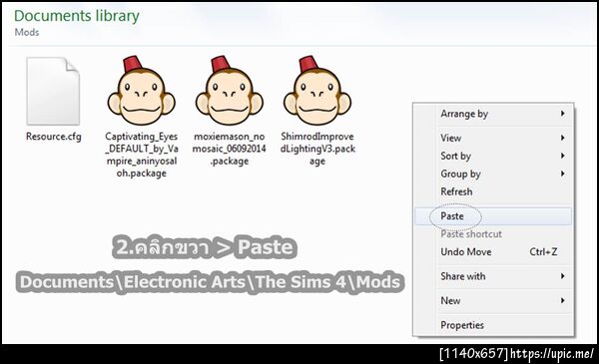Choose Refresh from context menu
Image resolution: width=599 pixels, height=364 pixels.
(x=493, y=191)
